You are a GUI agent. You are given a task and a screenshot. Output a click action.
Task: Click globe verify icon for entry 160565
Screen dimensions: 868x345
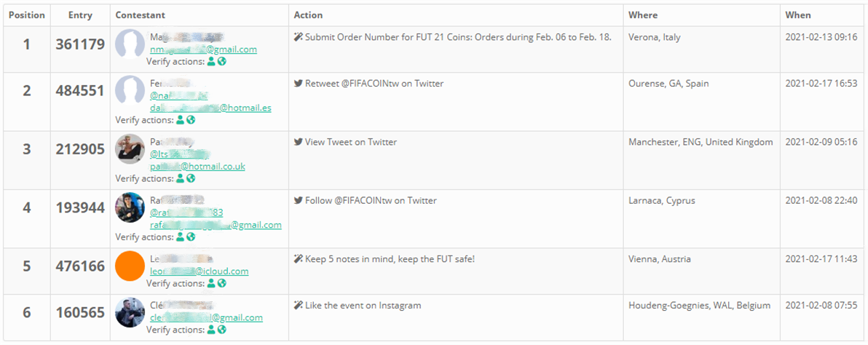(x=222, y=330)
